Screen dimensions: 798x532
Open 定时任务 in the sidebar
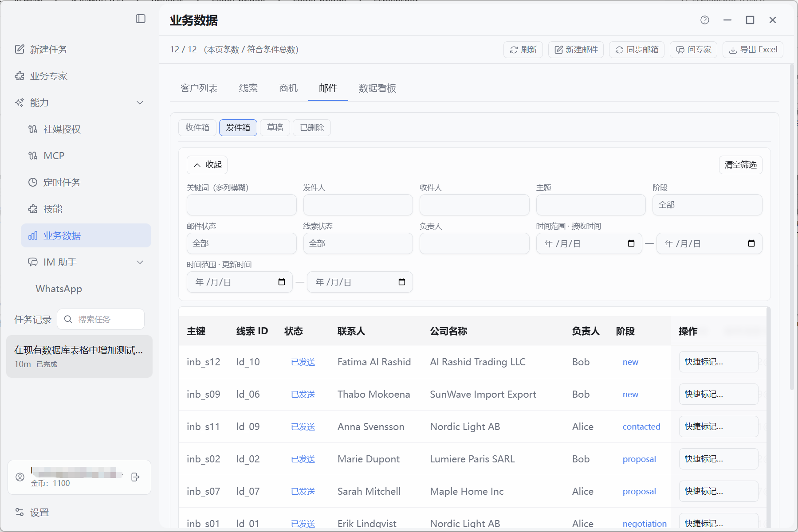coord(54,182)
